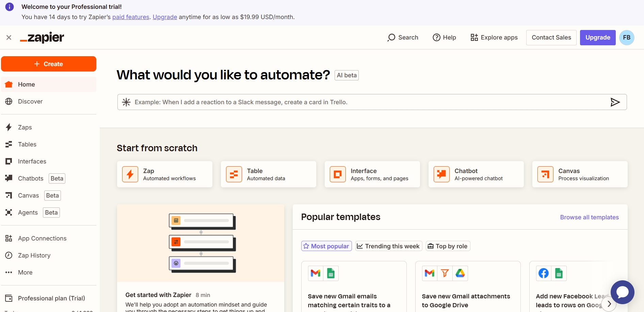Click the sparkle icon in prompt field

(126, 102)
